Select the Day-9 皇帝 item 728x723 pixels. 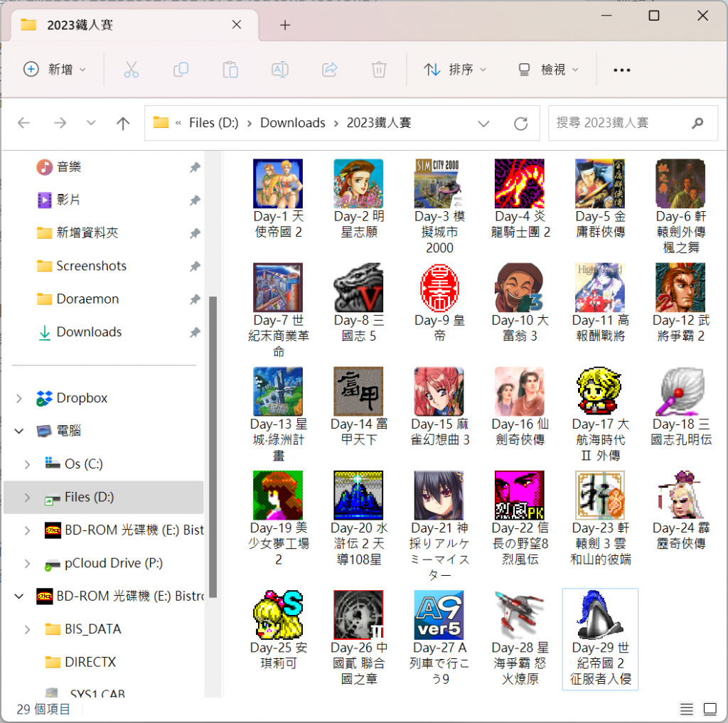point(439,302)
